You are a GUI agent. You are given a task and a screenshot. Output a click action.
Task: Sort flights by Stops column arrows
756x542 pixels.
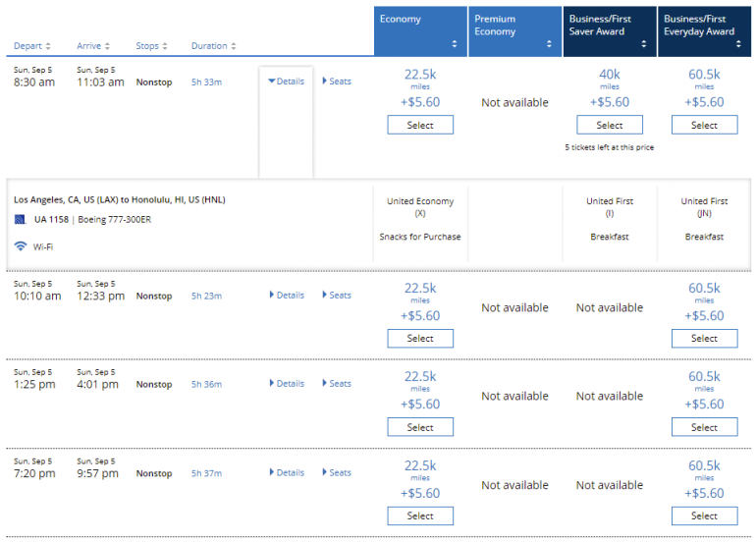coord(165,46)
